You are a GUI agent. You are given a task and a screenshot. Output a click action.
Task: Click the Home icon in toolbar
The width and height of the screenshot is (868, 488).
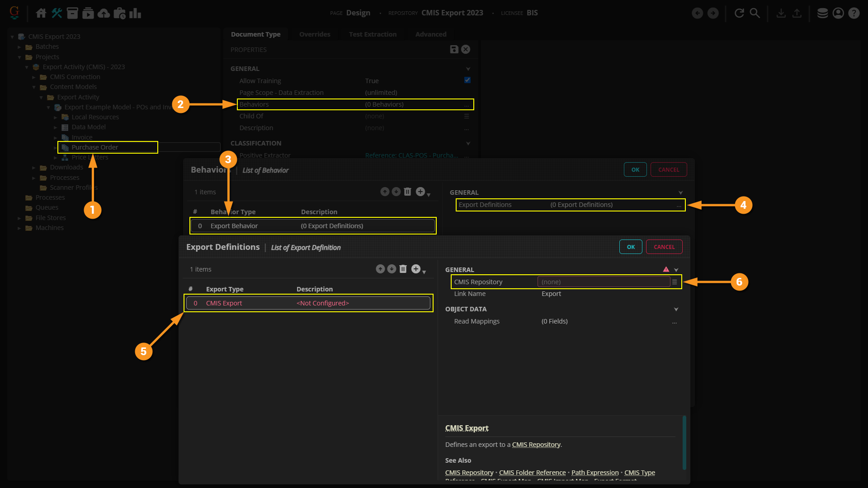point(41,13)
